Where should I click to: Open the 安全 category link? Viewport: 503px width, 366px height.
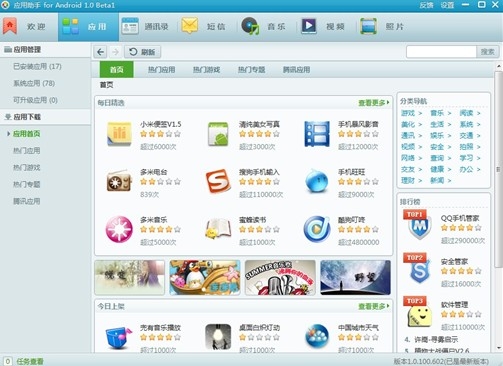437,147
